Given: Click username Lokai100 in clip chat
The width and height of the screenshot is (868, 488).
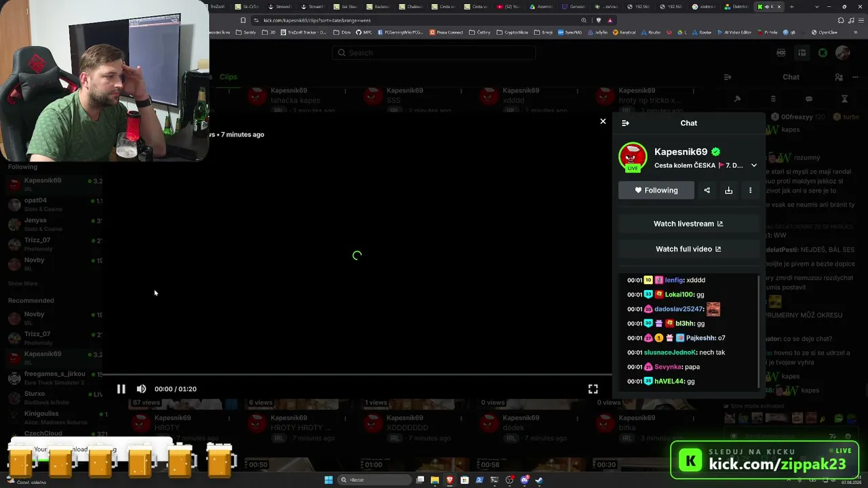Looking at the screenshot, I should [x=679, y=295].
